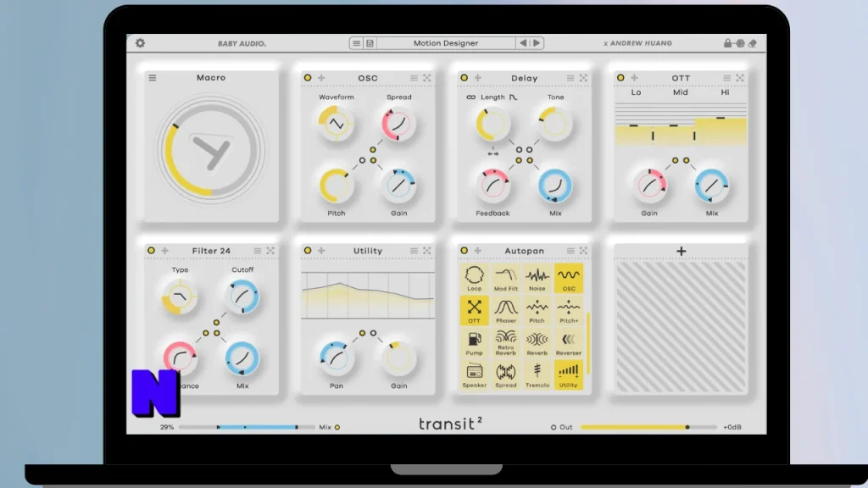Save the preset with the disk icon

click(x=370, y=43)
